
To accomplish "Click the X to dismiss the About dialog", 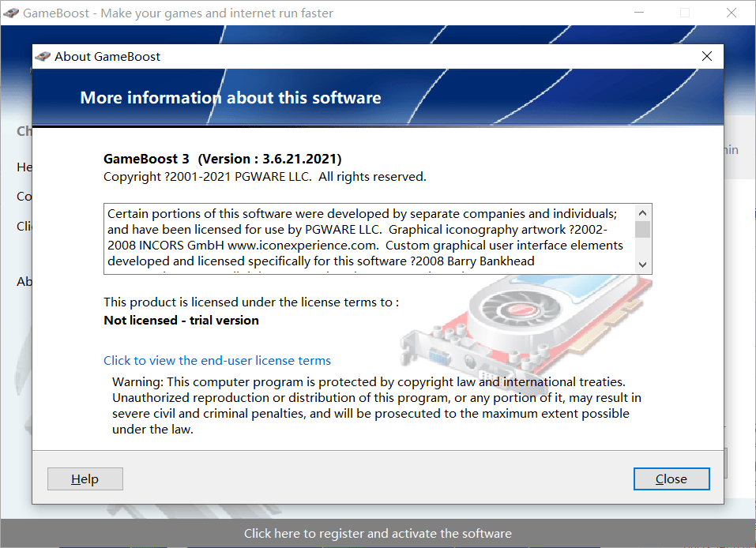I will [706, 56].
